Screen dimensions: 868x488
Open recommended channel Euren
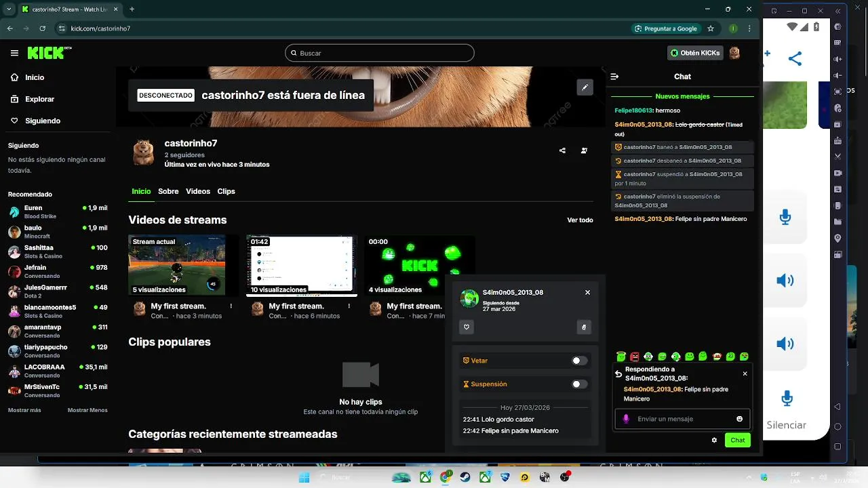[58, 211]
